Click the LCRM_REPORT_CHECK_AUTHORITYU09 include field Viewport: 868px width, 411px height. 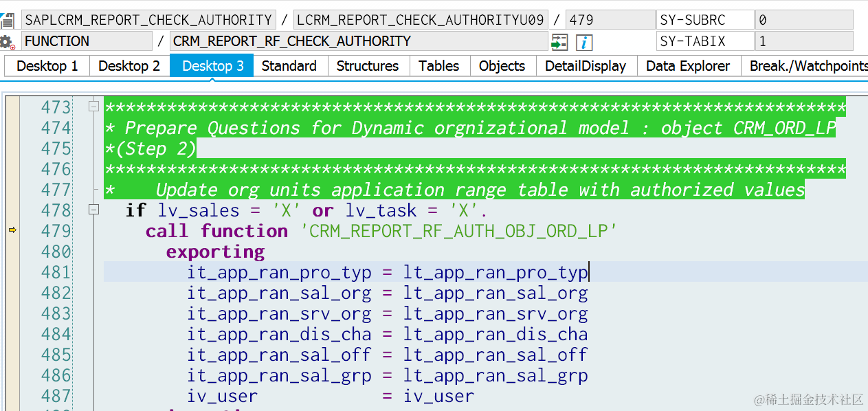pyautogui.click(x=421, y=20)
